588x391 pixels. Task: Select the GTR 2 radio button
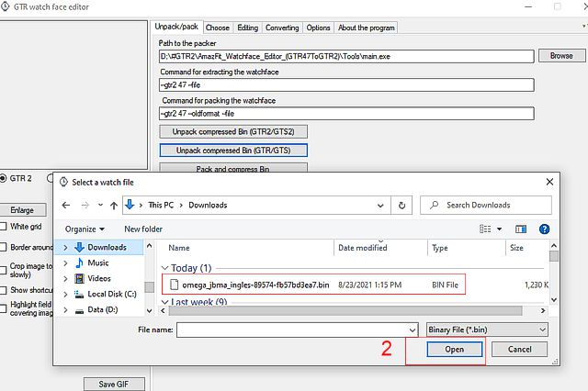coord(4,178)
